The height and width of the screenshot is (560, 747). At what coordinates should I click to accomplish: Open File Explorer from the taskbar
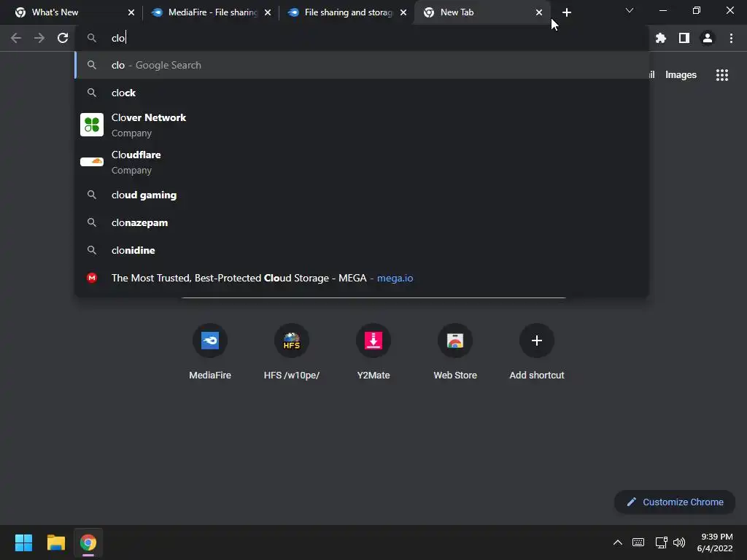[x=55, y=542]
